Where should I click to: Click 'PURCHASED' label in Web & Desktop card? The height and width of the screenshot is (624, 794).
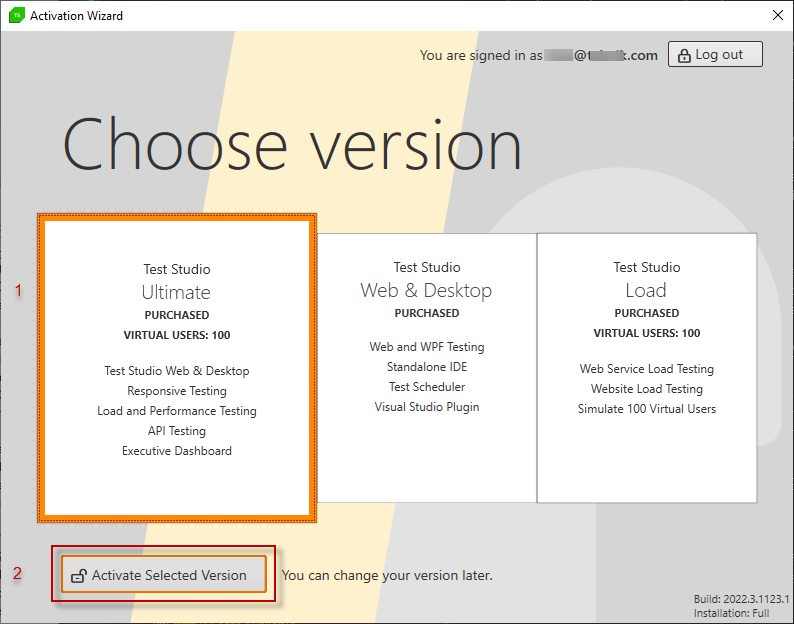[x=427, y=313]
